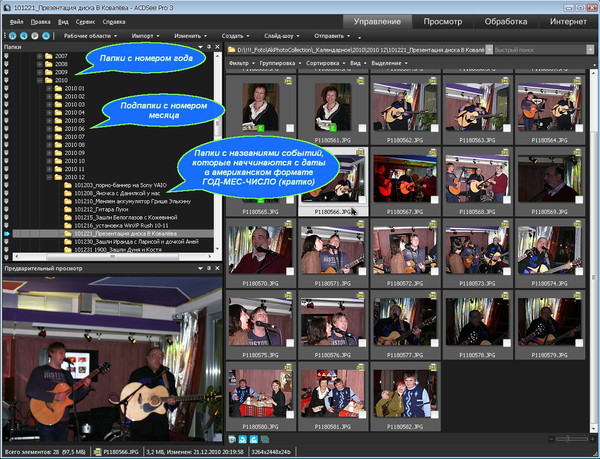Click the Быстрый поиск search field
This screenshot has width=600, height=459.
click(540, 50)
